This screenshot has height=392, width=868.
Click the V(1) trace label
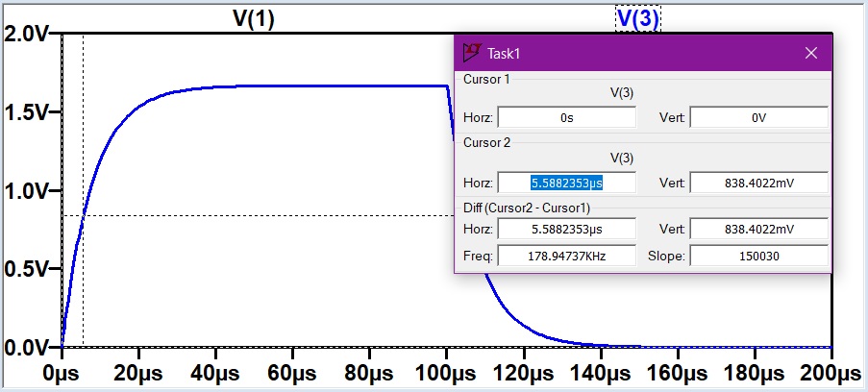[x=254, y=19]
